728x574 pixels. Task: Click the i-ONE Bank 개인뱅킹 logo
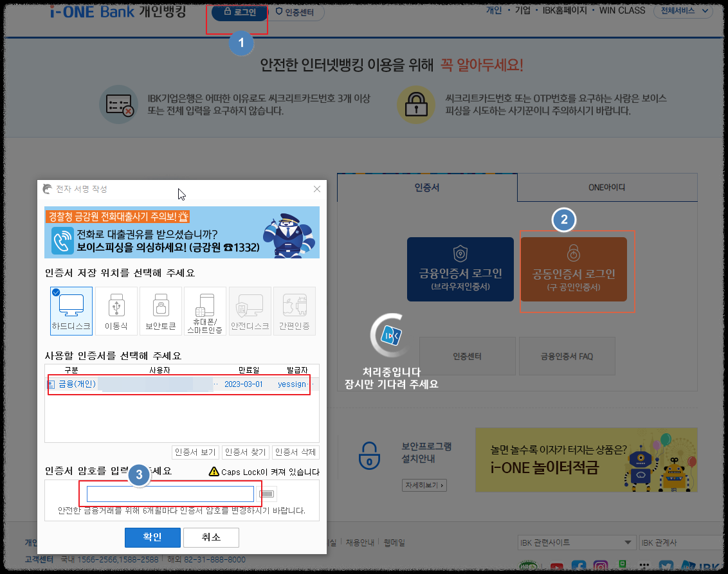pyautogui.click(x=118, y=11)
